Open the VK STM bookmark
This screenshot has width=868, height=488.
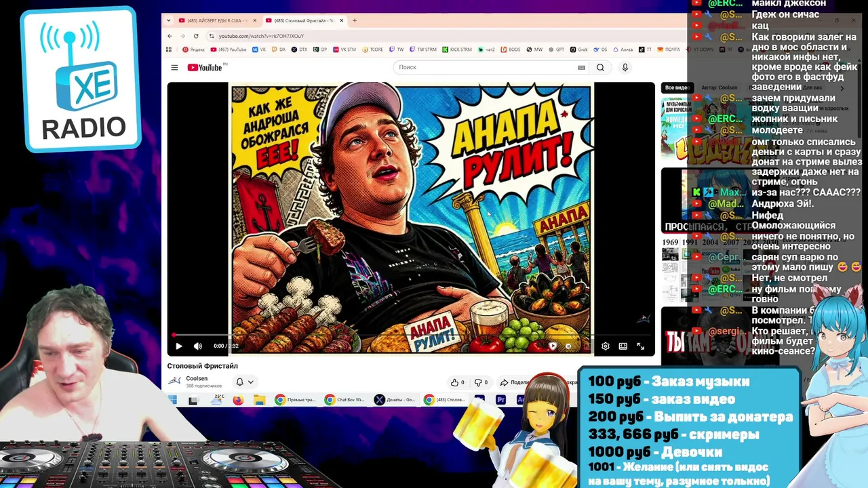pyautogui.click(x=344, y=49)
